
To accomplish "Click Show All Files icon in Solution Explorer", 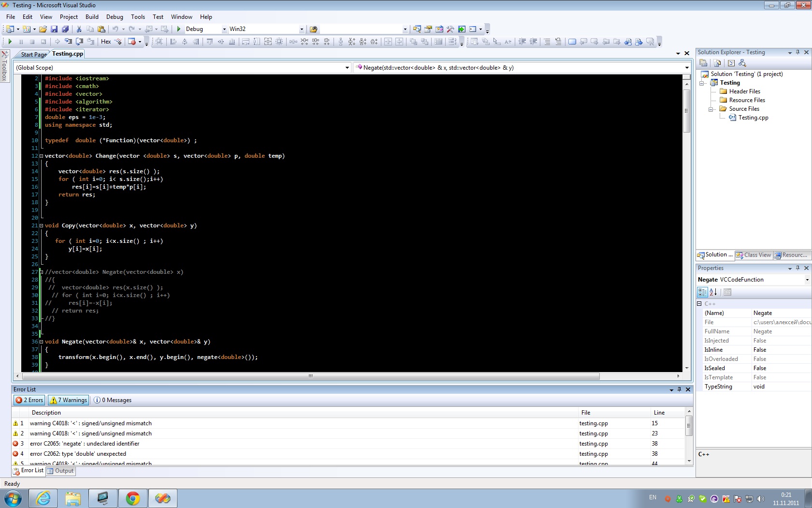I will pos(717,63).
